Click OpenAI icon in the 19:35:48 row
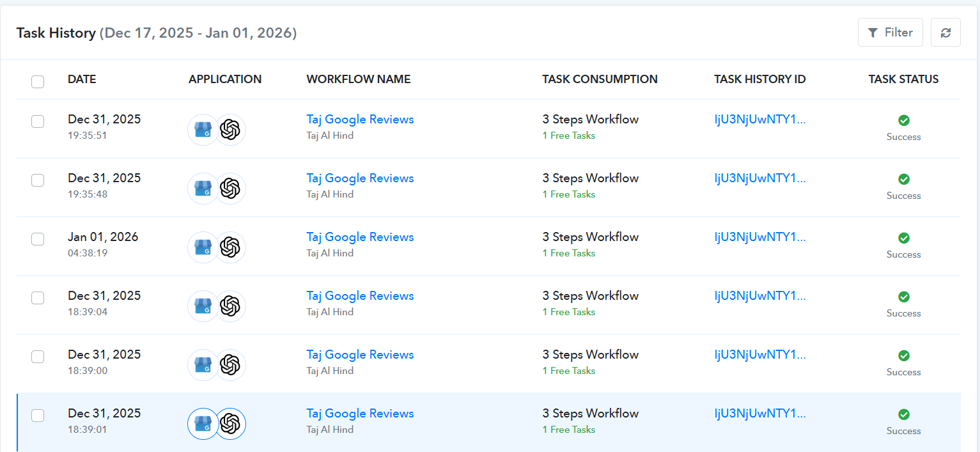 (230, 189)
